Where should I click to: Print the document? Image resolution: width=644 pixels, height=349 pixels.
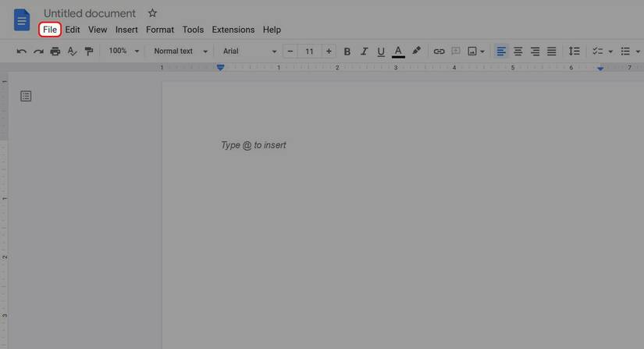(x=55, y=52)
